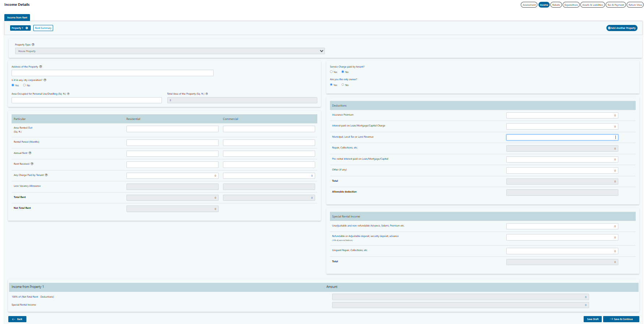
Task: Focus the Address of the Property field
Action: [x=112, y=73]
